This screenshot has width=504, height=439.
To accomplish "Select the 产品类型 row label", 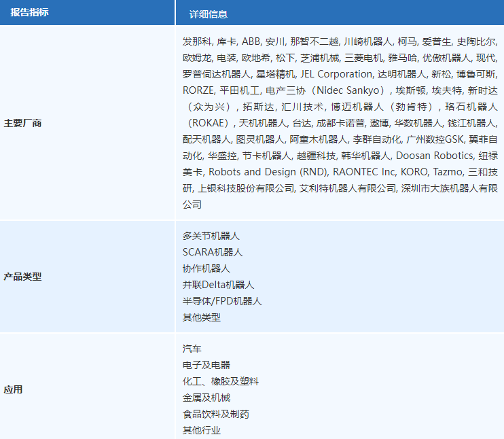I will [23, 277].
